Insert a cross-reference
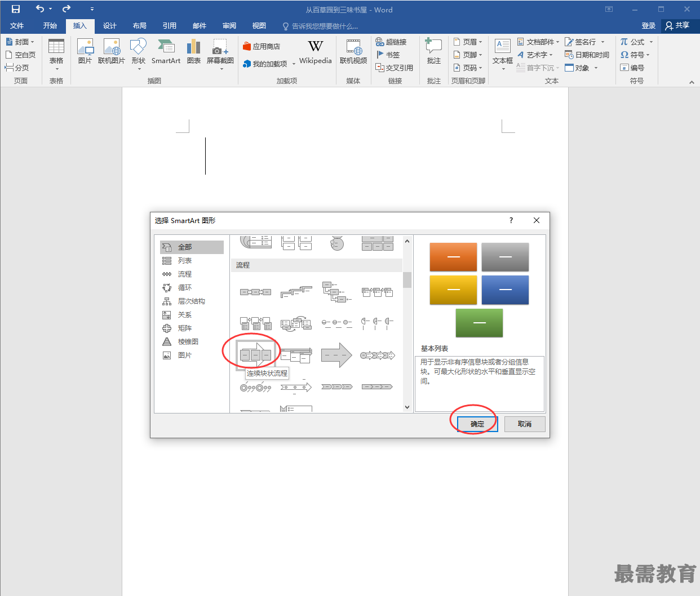700x596 pixels. point(395,68)
